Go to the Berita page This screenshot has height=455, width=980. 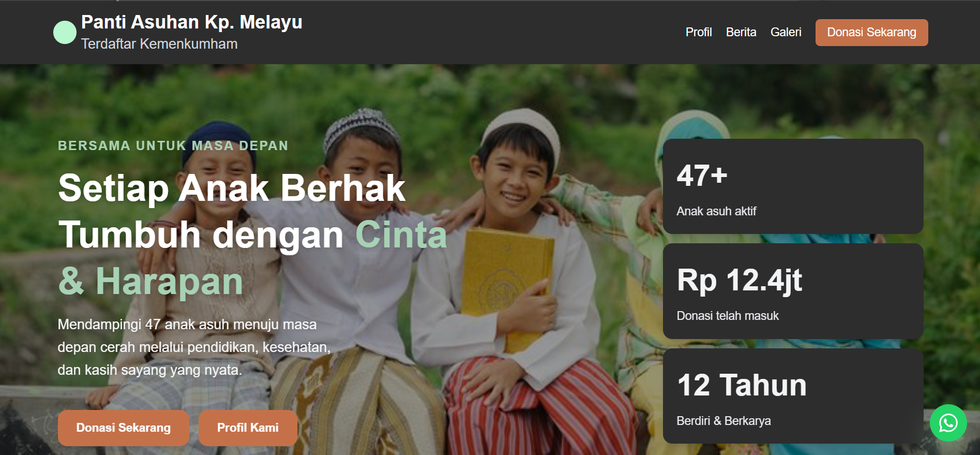coord(741,32)
